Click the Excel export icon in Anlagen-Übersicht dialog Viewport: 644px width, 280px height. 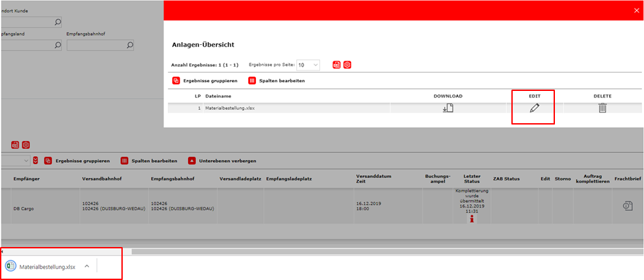(337, 65)
